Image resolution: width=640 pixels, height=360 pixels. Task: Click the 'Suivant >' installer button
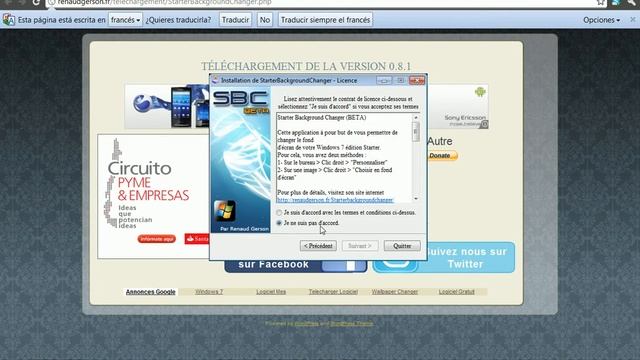coord(360,246)
